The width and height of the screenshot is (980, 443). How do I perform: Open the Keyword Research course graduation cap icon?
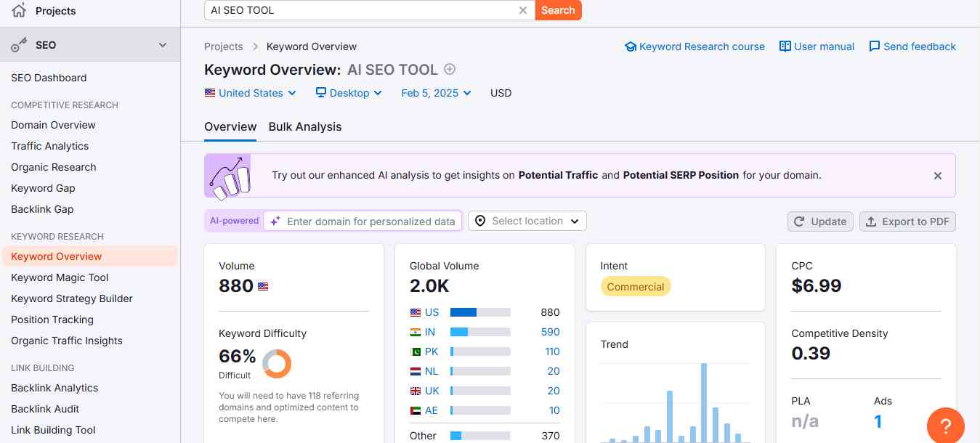click(631, 46)
